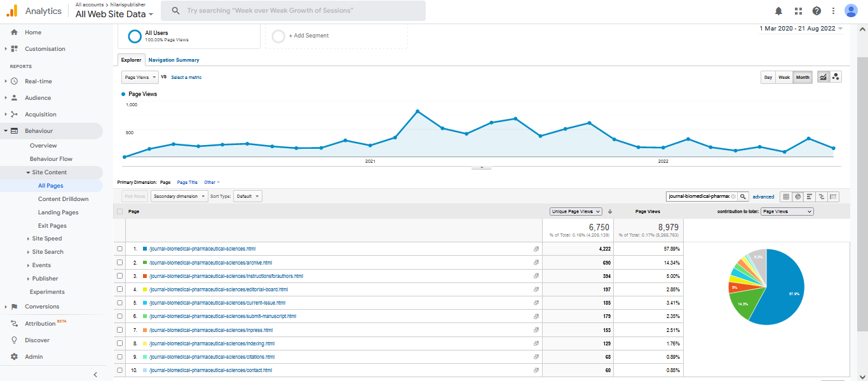The width and height of the screenshot is (868, 381).
Task: Open Landing Pages in sidebar
Action: click(x=58, y=212)
